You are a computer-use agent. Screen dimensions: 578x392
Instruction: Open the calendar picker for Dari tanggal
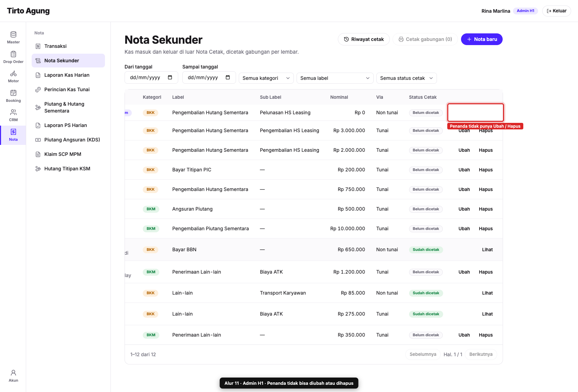(170, 77)
